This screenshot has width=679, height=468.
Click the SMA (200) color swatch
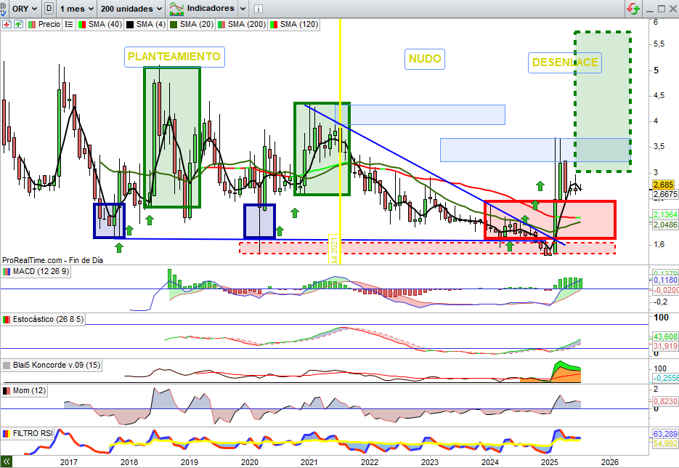coord(221,25)
